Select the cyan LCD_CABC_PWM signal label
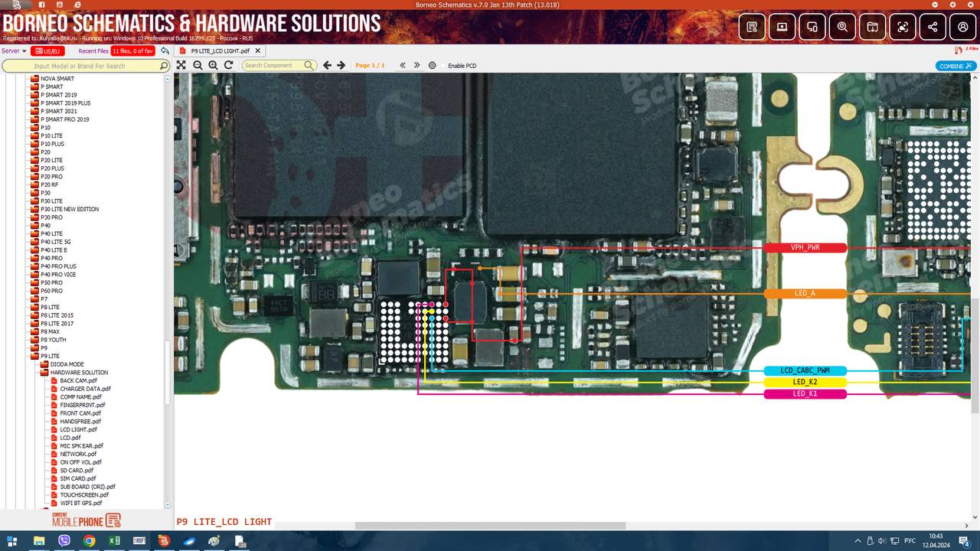The width and height of the screenshot is (980, 551). [805, 370]
